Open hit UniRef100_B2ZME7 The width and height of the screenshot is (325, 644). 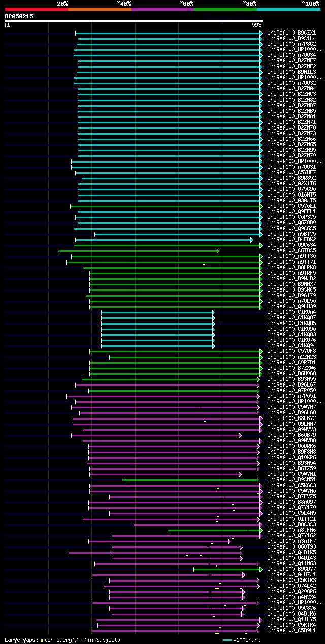[292, 61]
